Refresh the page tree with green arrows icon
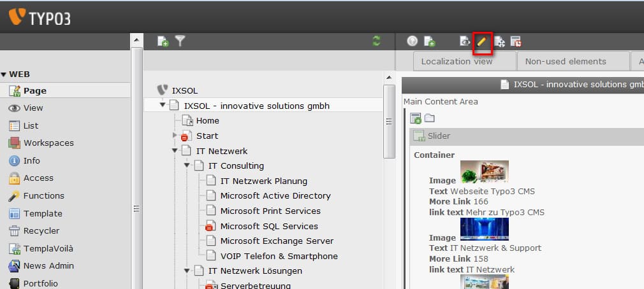 pos(376,41)
